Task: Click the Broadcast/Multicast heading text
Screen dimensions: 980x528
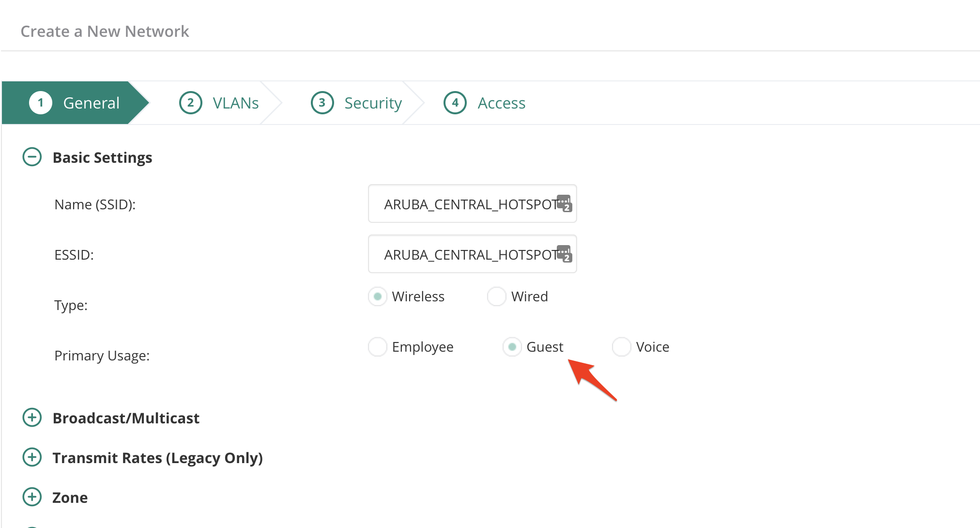Action: [x=126, y=418]
